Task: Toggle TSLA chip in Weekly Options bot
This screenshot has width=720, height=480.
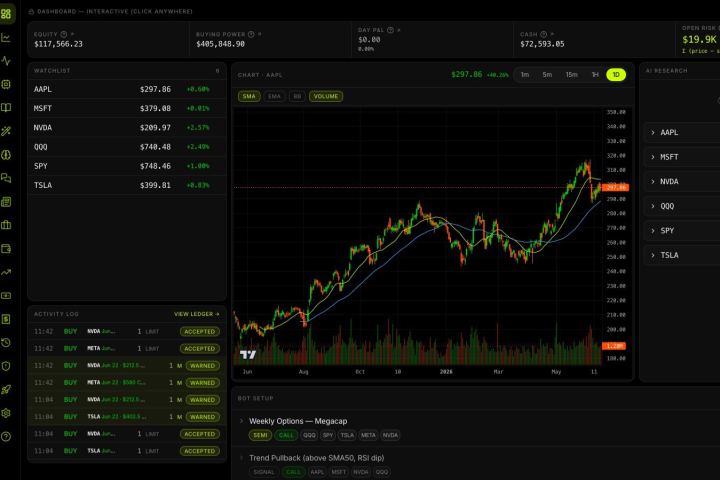Action: pos(347,435)
